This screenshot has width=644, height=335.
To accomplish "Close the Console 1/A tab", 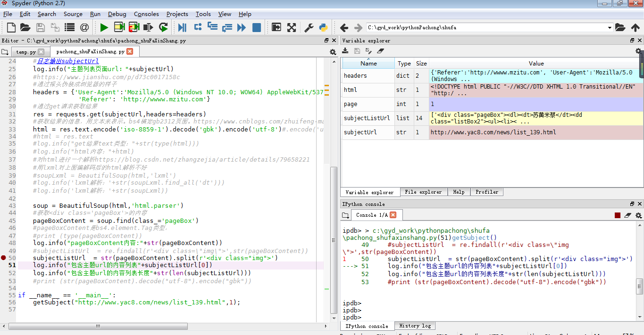I will tap(393, 215).
